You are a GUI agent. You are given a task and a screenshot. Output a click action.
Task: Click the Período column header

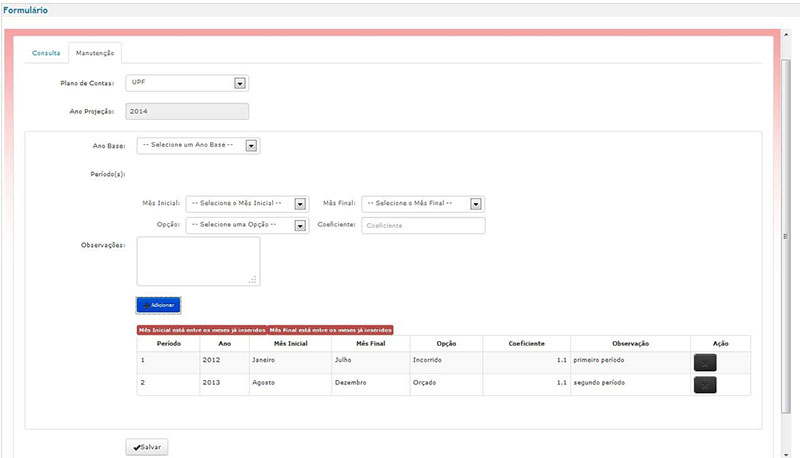[168, 344]
